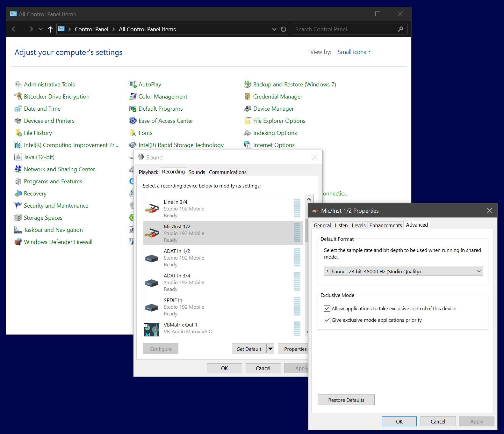Select the Levels tab

(x=358, y=225)
